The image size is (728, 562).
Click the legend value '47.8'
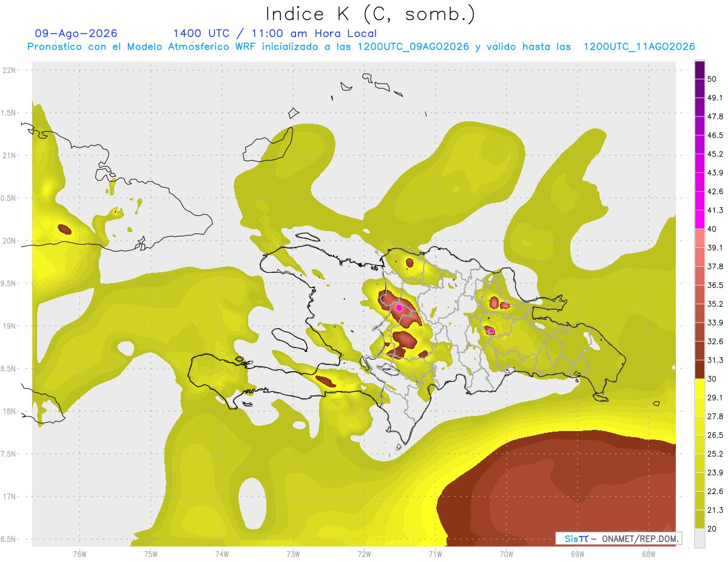(x=715, y=116)
